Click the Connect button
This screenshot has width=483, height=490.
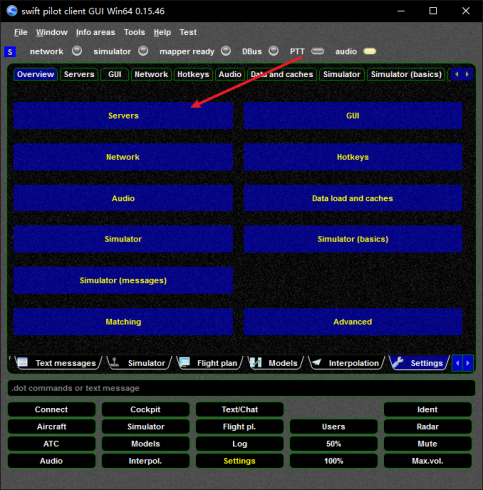[x=51, y=409]
